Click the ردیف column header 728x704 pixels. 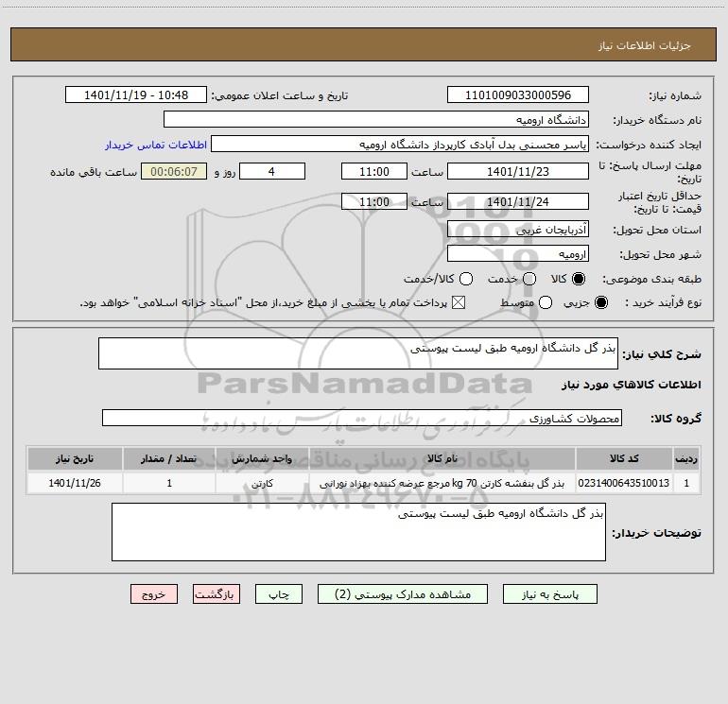pos(686,458)
